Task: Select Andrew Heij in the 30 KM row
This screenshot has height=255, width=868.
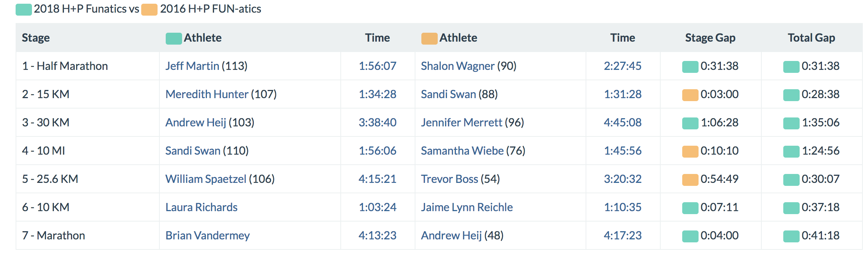Action: pyautogui.click(x=195, y=122)
